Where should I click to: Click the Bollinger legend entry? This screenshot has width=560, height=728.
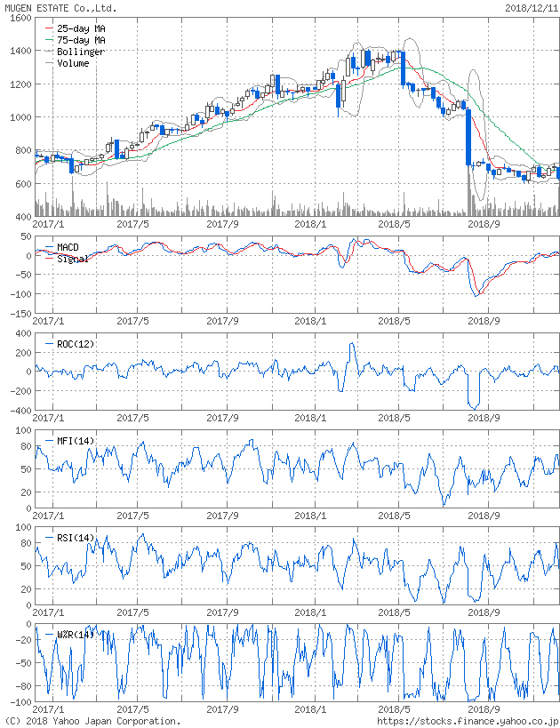[x=81, y=52]
